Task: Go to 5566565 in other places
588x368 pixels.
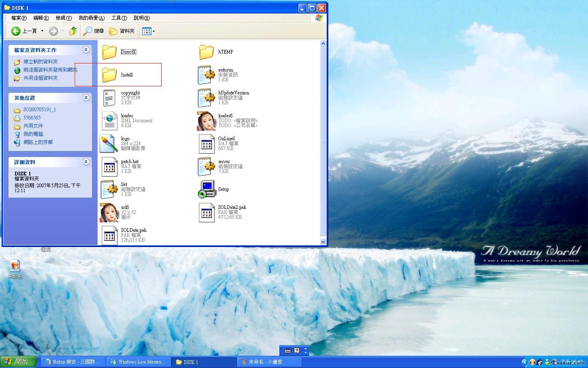Action: coord(32,118)
